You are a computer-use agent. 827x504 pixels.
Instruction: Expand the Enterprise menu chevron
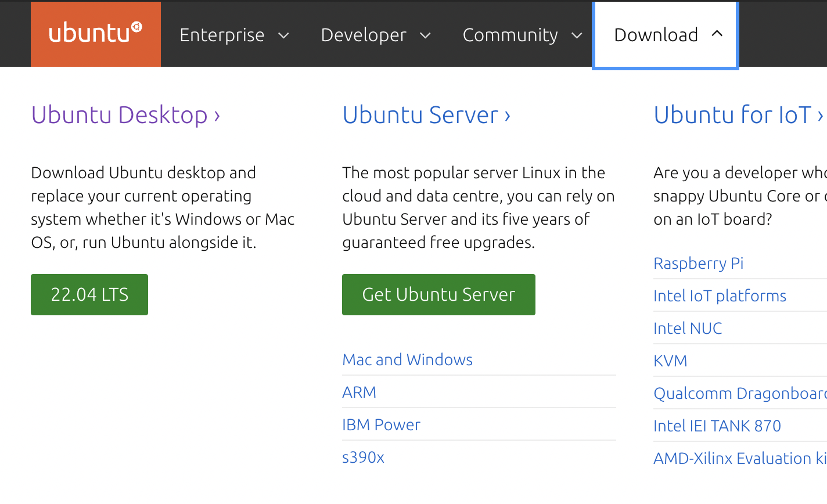[283, 35]
